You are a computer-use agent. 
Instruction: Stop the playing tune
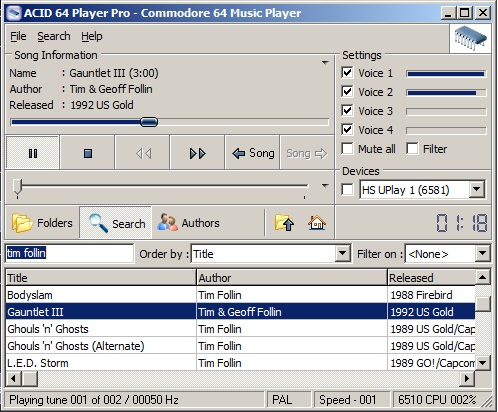pyautogui.click(x=88, y=153)
